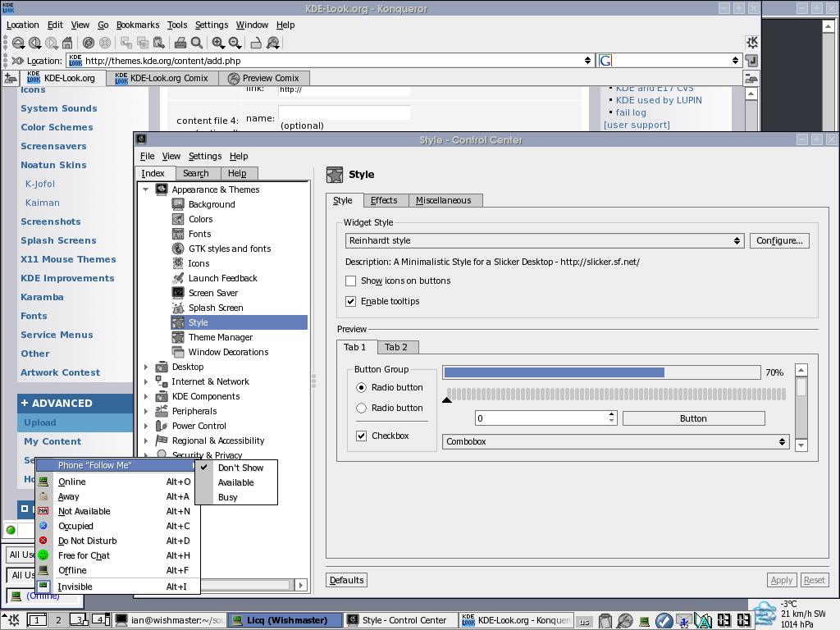Image resolution: width=840 pixels, height=630 pixels.
Task: Click the Klipper clipboard tray icon
Action: (605, 620)
